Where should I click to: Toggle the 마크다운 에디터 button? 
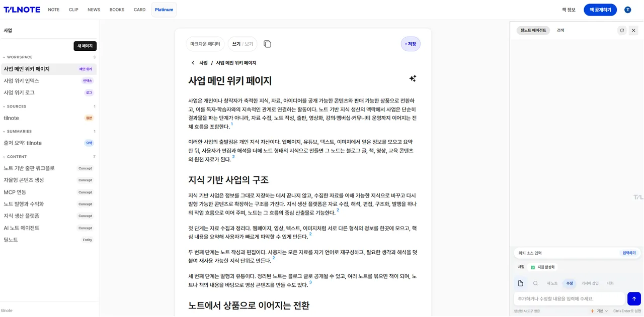[205, 44]
